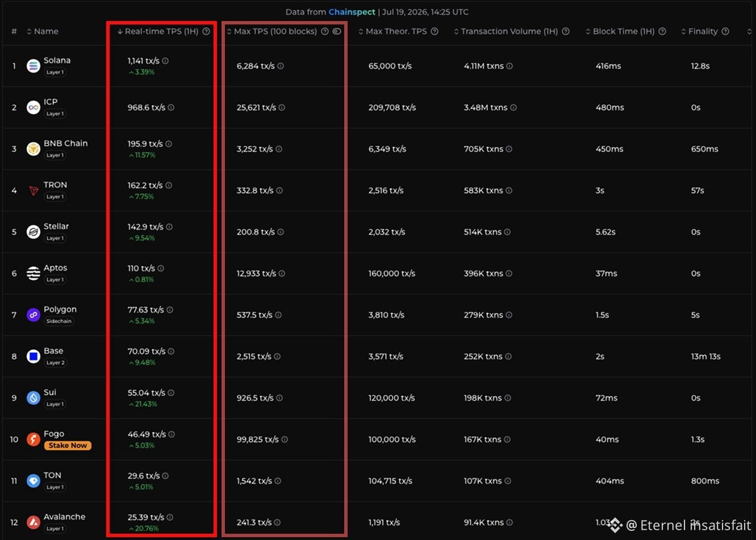Viewport: 756px width, 540px height.
Task: Click the Stellar logo icon
Action: pos(34,232)
